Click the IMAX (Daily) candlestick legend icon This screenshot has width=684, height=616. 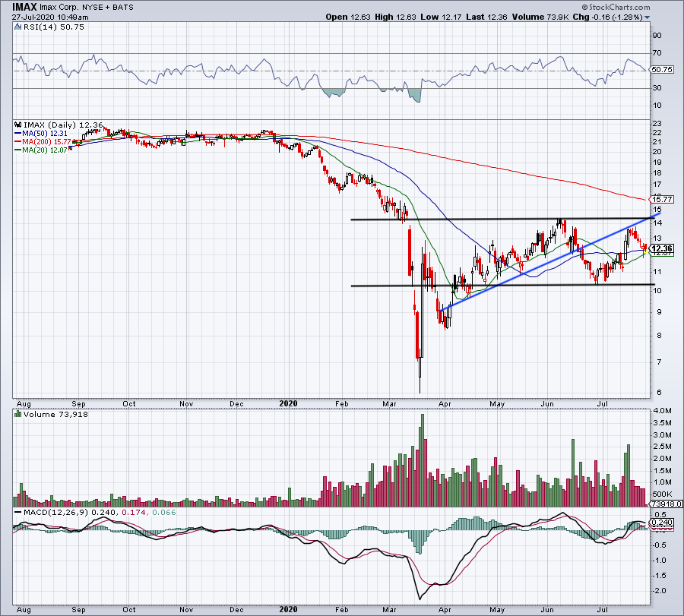coord(18,125)
